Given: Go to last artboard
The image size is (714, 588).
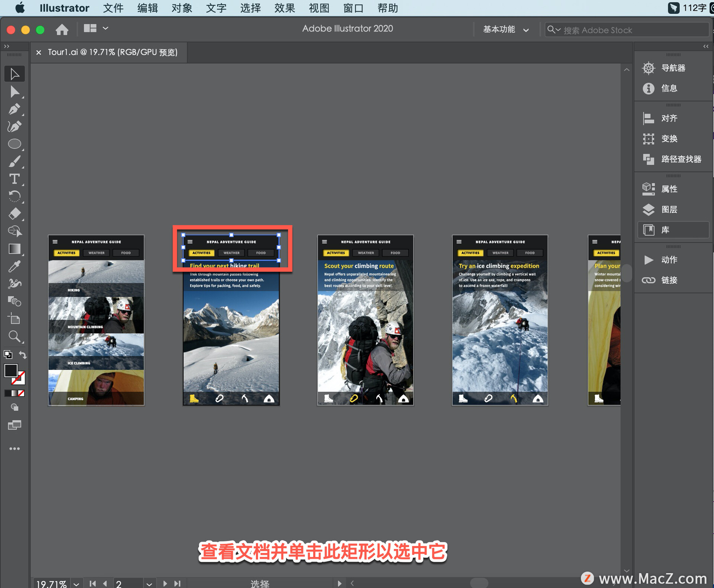Looking at the screenshot, I should [178, 584].
